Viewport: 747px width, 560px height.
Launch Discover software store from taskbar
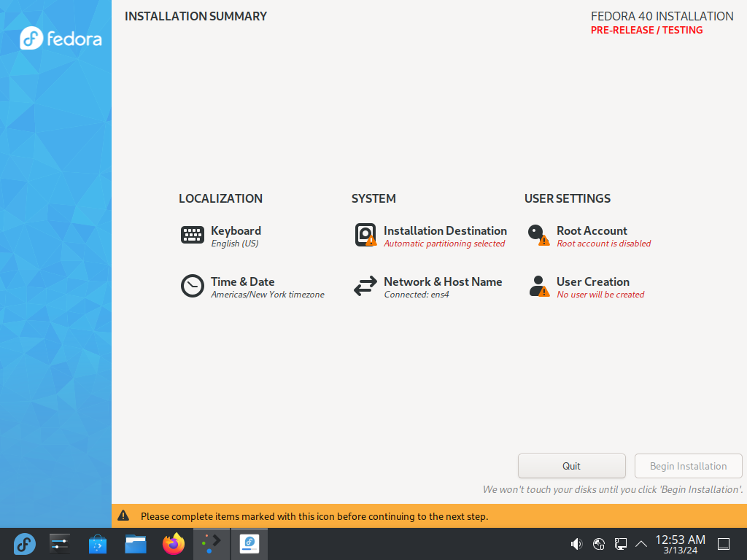[x=98, y=544]
